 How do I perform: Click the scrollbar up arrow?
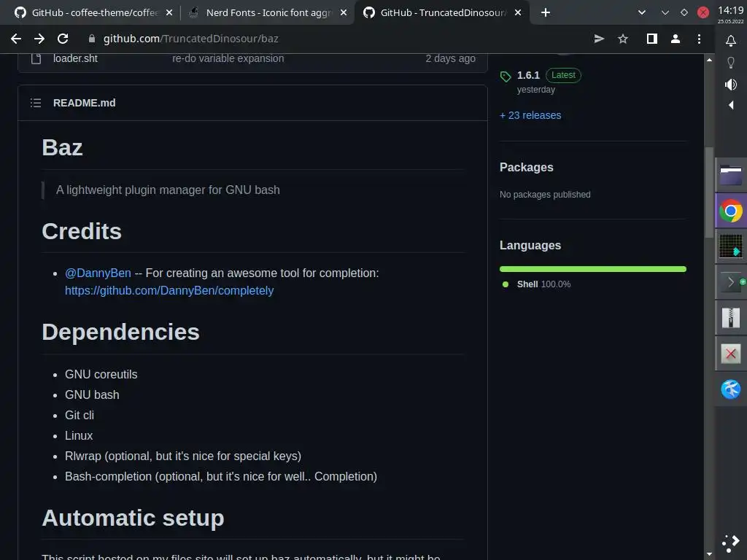point(709,60)
